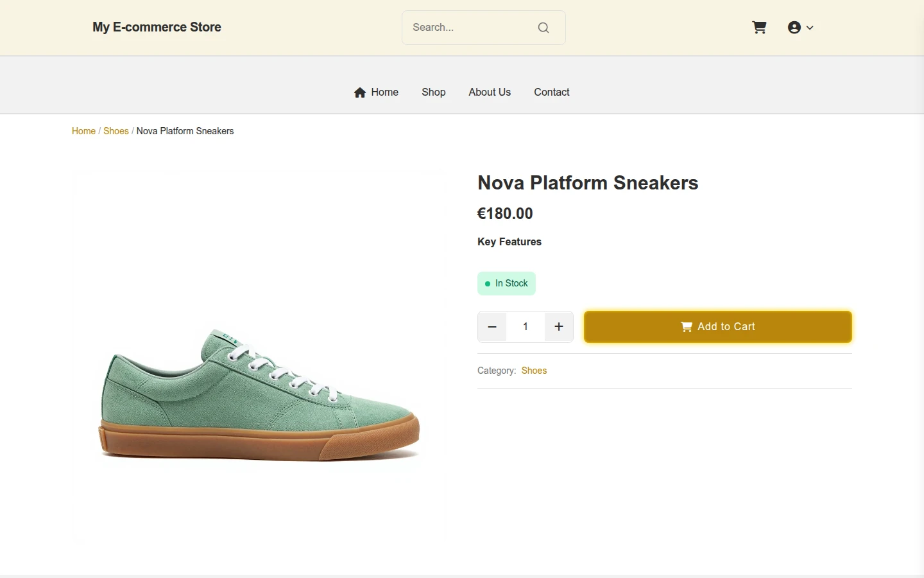Click the In Stock status badge

[506, 284]
